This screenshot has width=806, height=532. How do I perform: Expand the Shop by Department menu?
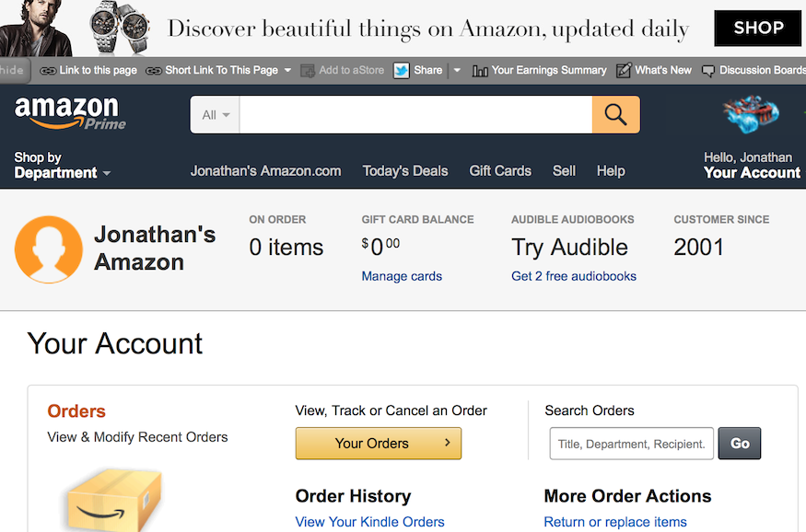point(63,166)
